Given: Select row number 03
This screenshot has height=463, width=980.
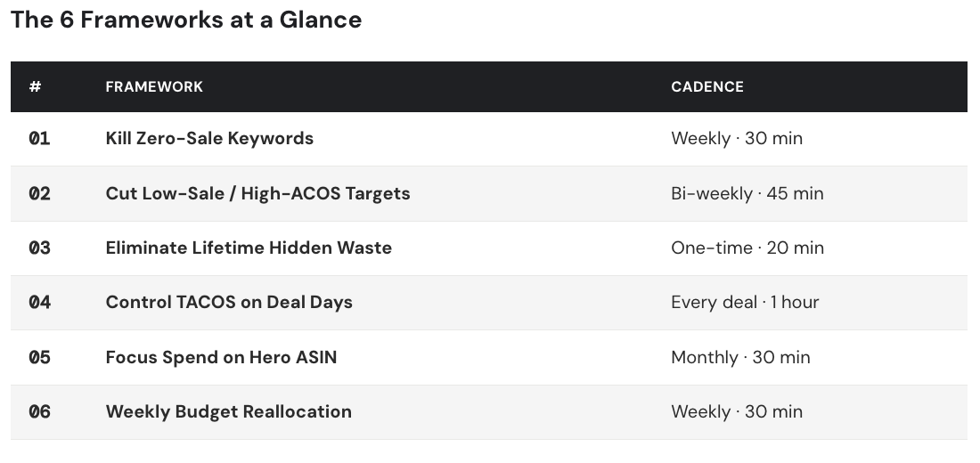Looking at the screenshot, I should (x=39, y=248).
